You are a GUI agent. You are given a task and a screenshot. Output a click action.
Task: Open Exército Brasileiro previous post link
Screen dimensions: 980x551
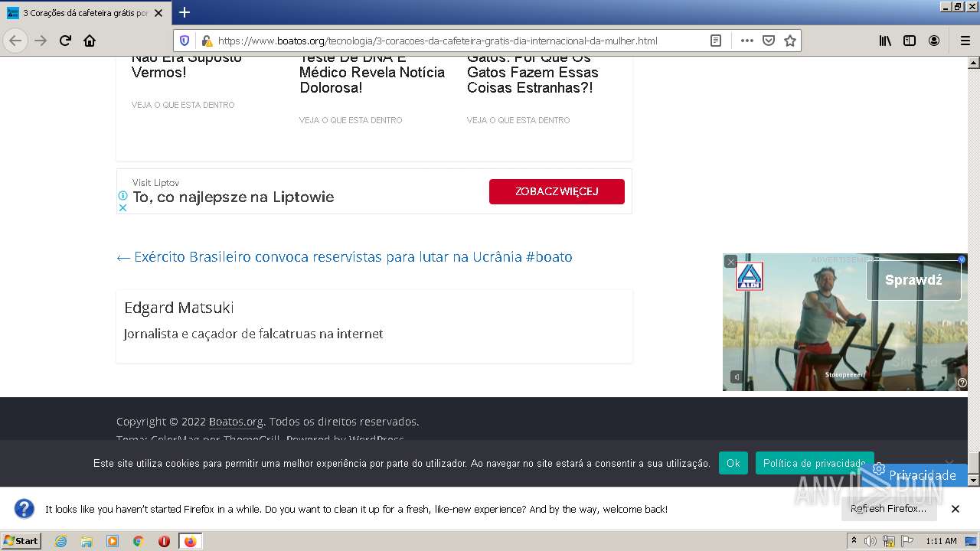345,257
